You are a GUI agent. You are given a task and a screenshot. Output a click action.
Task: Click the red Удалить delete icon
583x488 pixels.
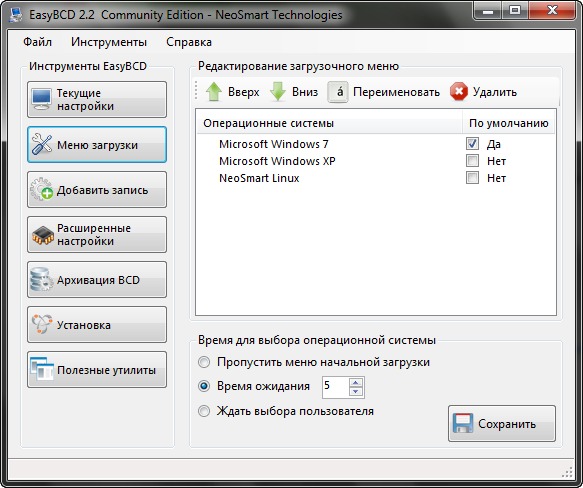[x=459, y=92]
